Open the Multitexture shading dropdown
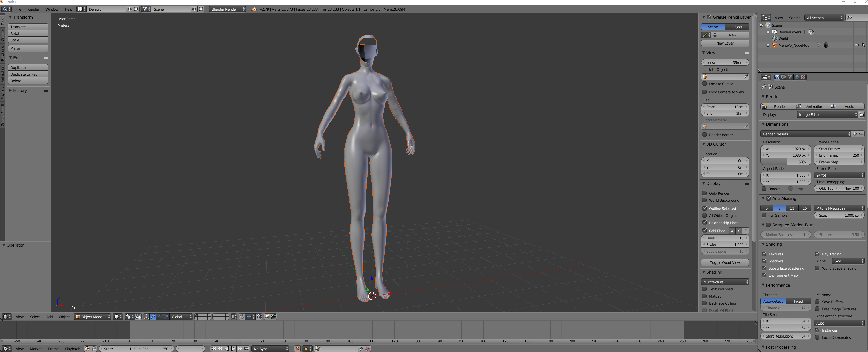This screenshot has width=868, height=352. 725,282
